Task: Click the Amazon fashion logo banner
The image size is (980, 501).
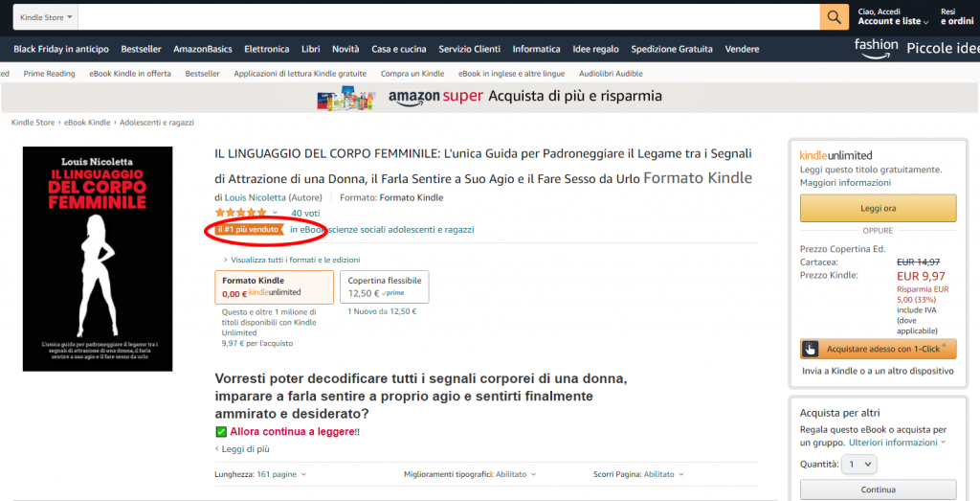Action: tap(877, 48)
